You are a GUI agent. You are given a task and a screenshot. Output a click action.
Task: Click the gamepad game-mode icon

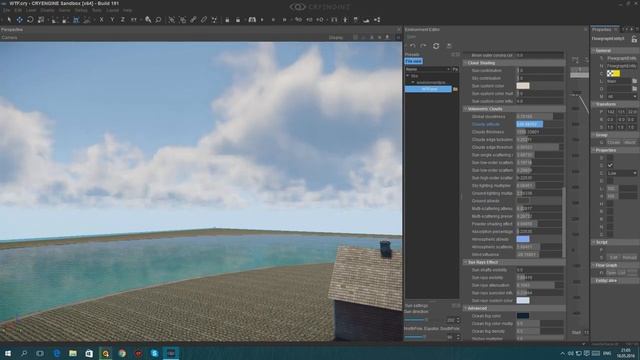252,20
